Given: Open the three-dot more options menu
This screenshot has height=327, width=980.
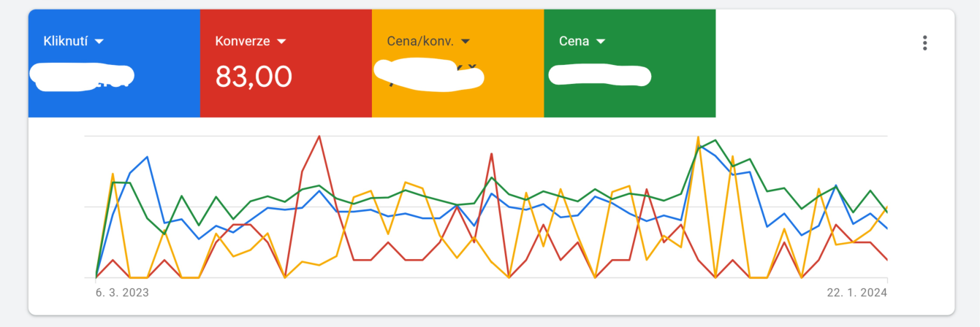Looking at the screenshot, I should [924, 42].
